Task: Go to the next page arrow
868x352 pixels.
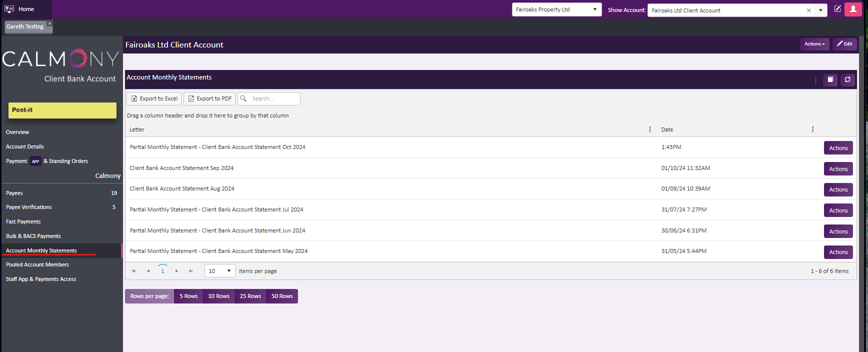Action: click(x=176, y=271)
